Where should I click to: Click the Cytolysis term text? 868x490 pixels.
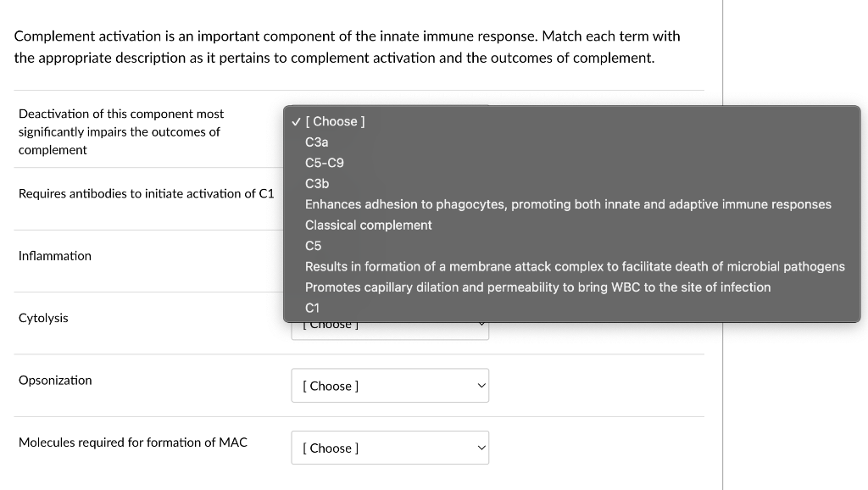(x=43, y=318)
